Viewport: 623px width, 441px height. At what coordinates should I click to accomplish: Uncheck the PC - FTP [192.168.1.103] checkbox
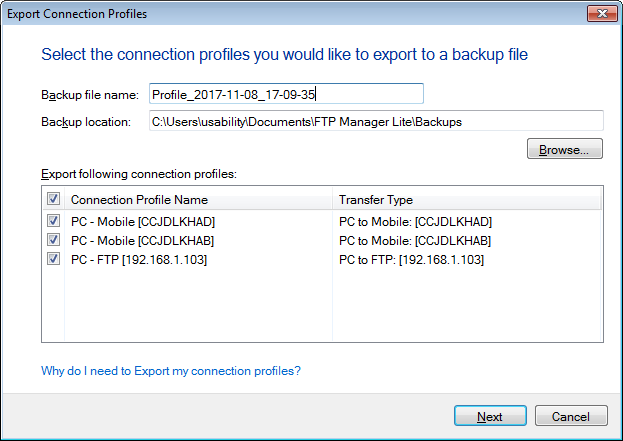point(53,259)
